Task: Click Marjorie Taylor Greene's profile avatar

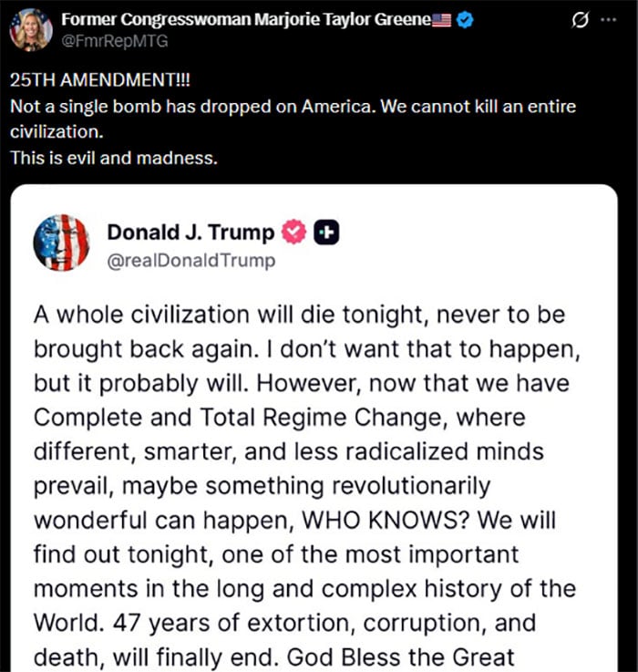Action: [30, 30]
